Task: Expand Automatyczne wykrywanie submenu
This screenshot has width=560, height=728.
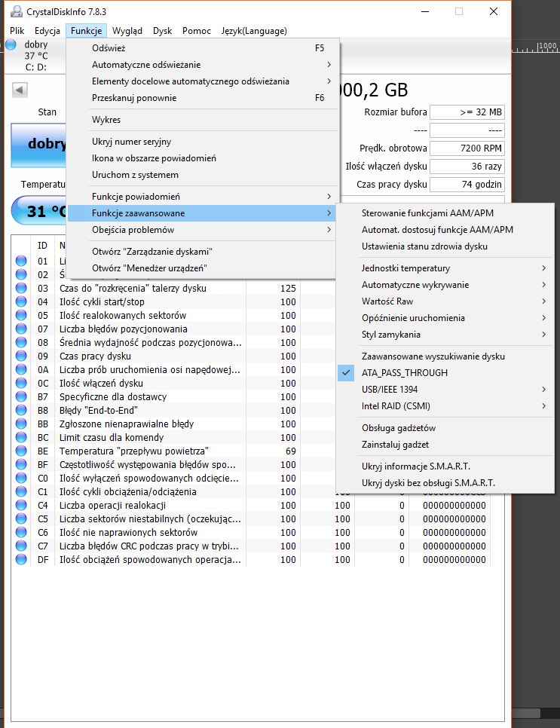Action: pyautogui.click(x=445, y=285)
